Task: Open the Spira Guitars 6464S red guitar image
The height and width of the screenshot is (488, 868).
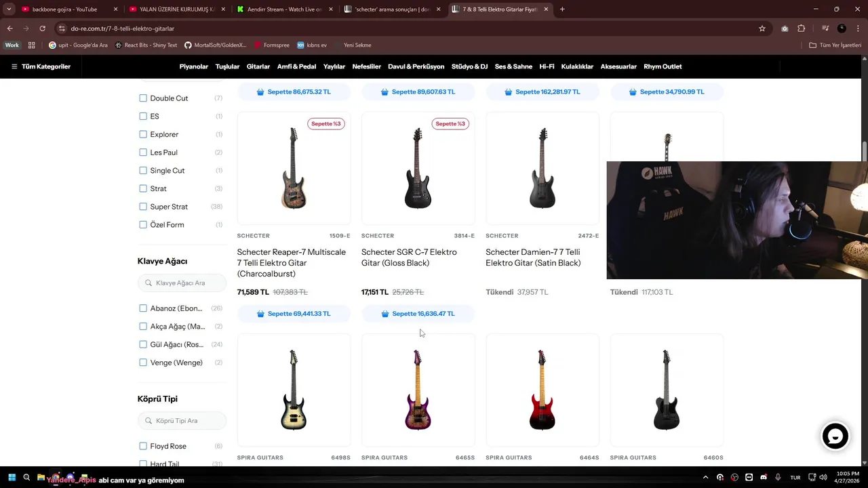Action: click(542, 390)
